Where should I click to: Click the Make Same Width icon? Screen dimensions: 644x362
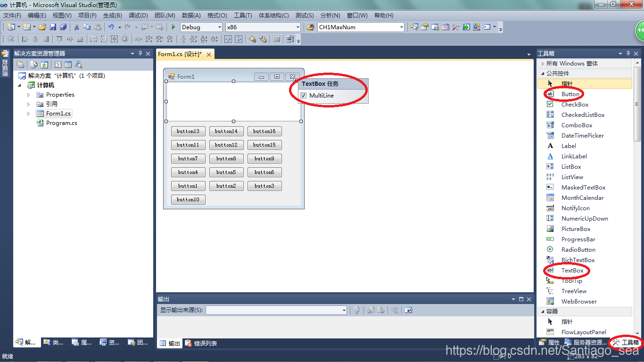[x=93, y=39]
